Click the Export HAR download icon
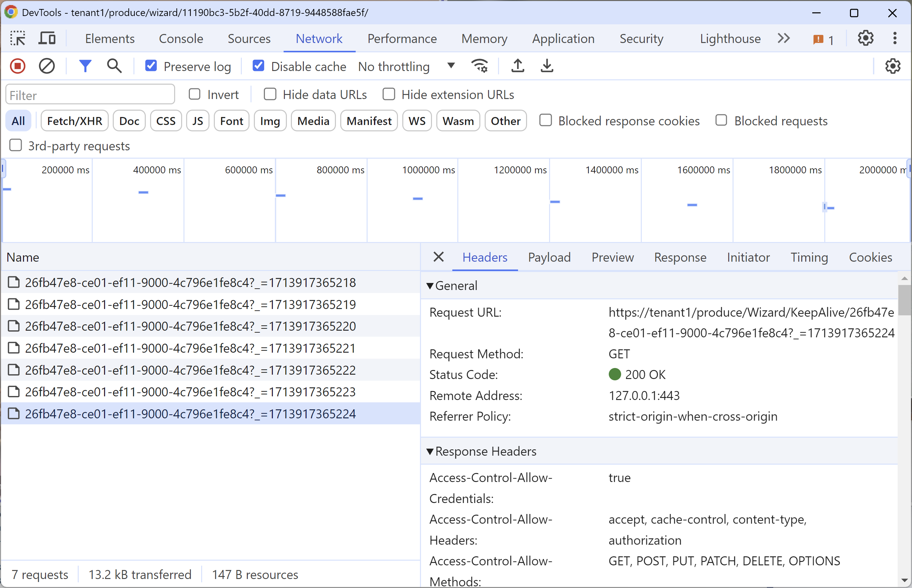Viewport: 912px width, 588px height. [x=547, y=66]
